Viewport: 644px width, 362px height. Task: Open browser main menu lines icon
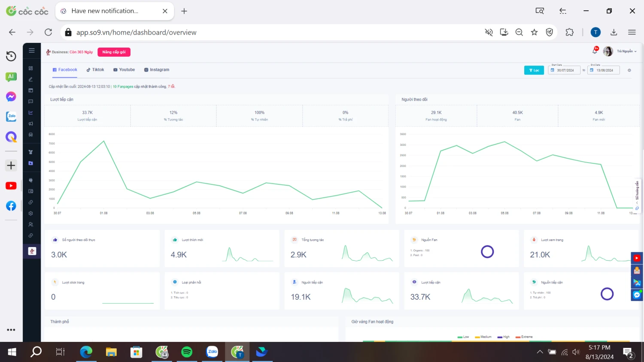coord(632,32)
